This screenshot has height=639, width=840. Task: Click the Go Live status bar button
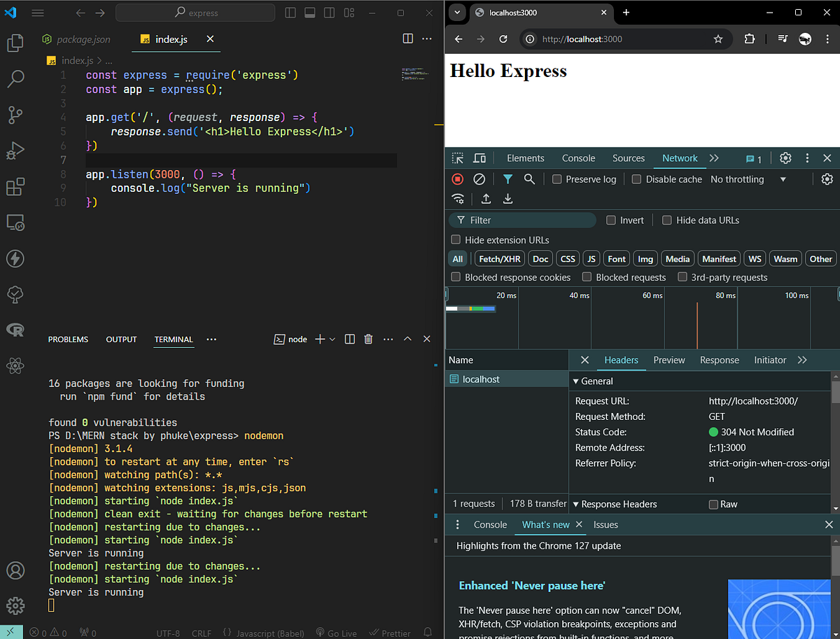click(336, 633)
